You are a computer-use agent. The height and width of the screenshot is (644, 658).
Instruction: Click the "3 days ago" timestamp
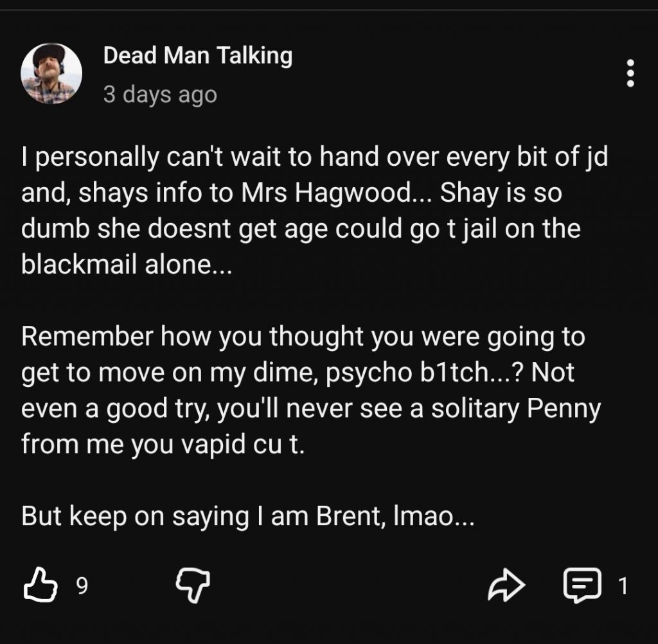[160, 95]
